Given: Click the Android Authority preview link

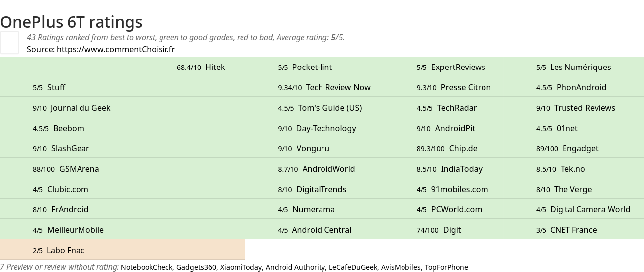Looking at the screenshot, I should coord(295,267).
